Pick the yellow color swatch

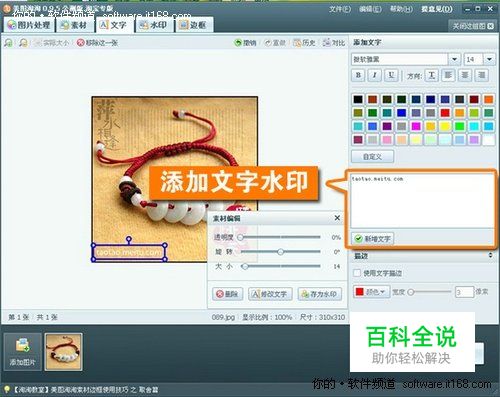[x=445, y=126]
